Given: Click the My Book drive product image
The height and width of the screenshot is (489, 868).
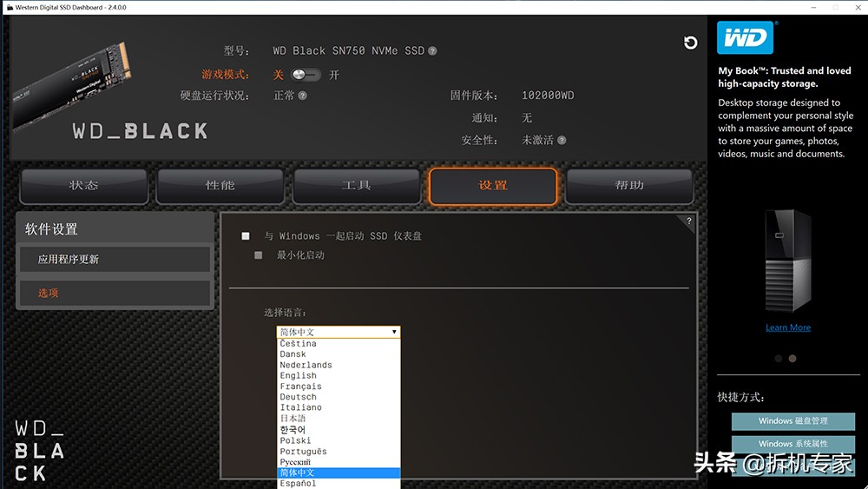Looking at the screenshot, I should click(788, 262).
